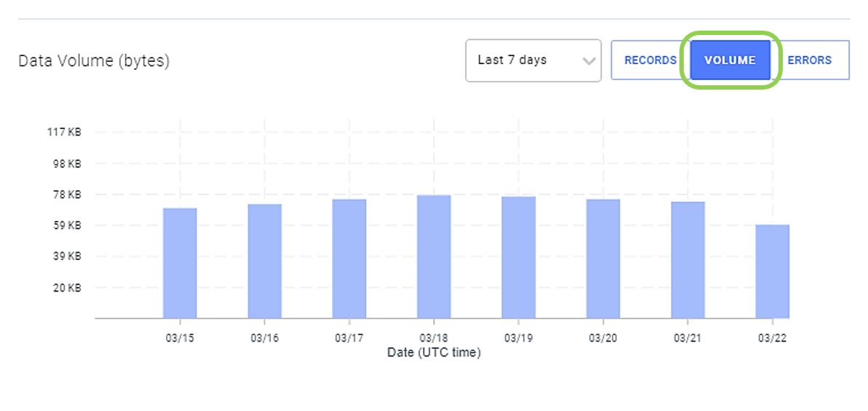Click the 03/18 date label

click(434, 338)
